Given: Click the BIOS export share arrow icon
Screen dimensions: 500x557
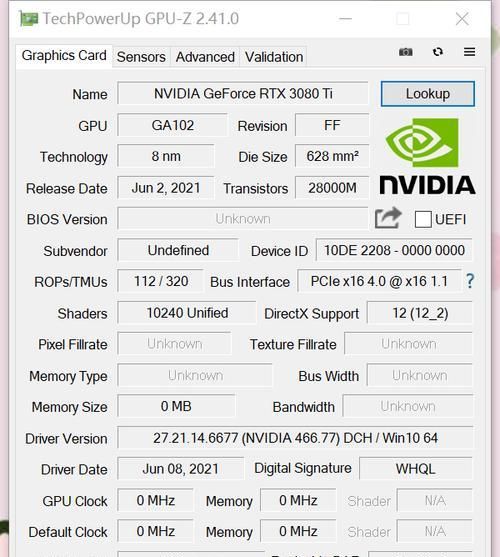Looking at the screenshot, I should coord(388,218).
